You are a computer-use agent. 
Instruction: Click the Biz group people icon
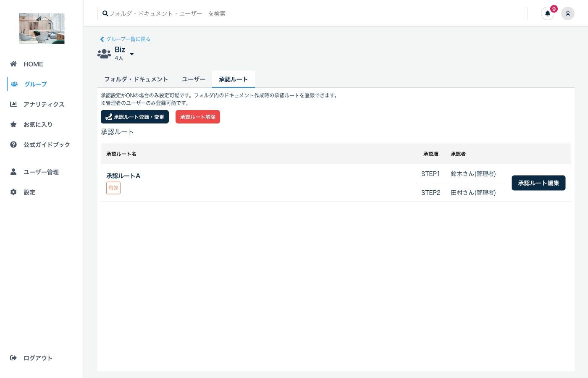[104, 53]
